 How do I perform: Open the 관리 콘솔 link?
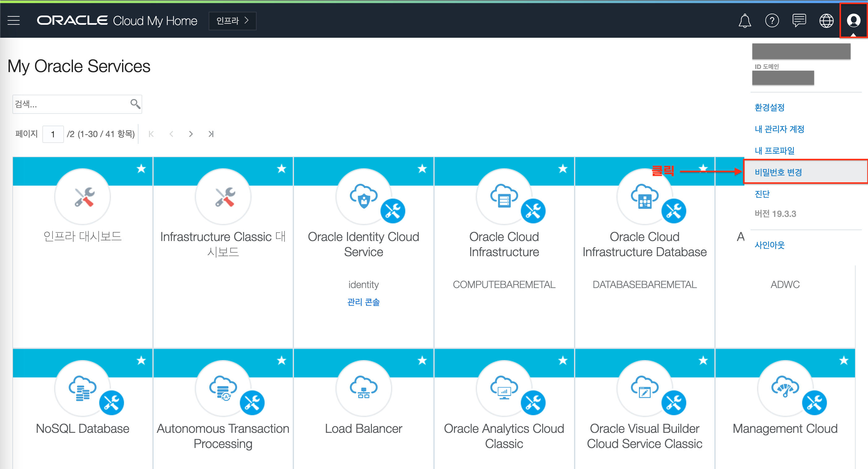(364, 302)
